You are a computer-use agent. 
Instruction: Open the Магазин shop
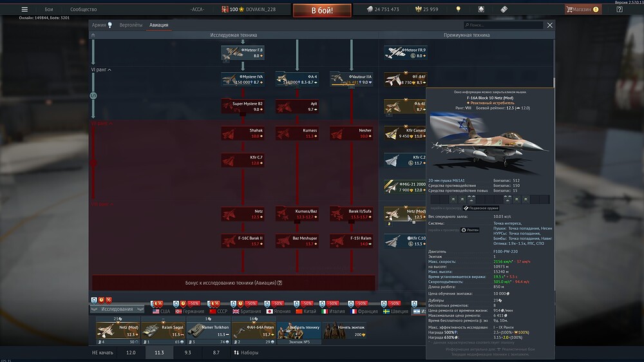[x=583, y=9]
